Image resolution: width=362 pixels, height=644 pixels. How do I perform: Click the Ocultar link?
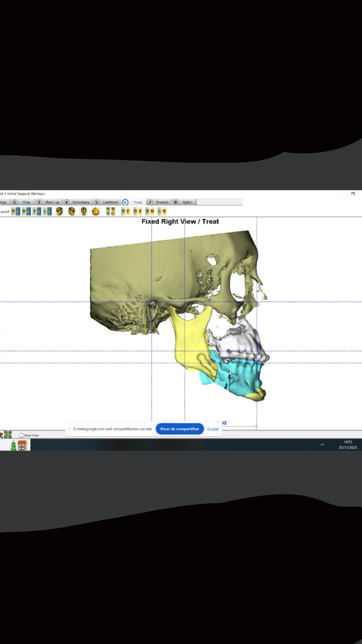click(x=213, y=429)
